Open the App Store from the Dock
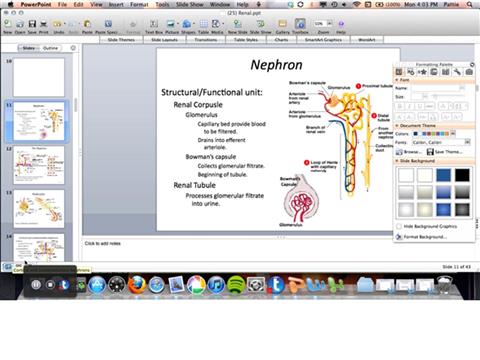Screen dimensions: 480x360 tap(97, 285)
